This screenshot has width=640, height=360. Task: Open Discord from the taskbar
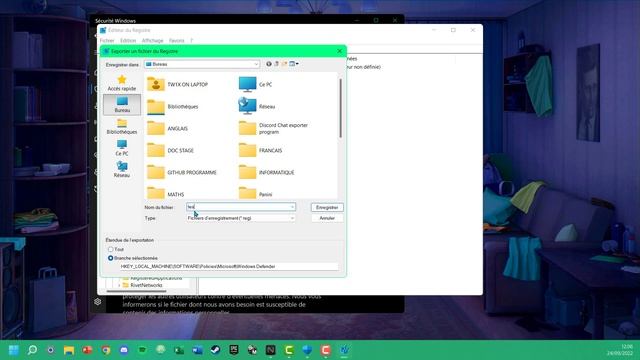[124, 350]
